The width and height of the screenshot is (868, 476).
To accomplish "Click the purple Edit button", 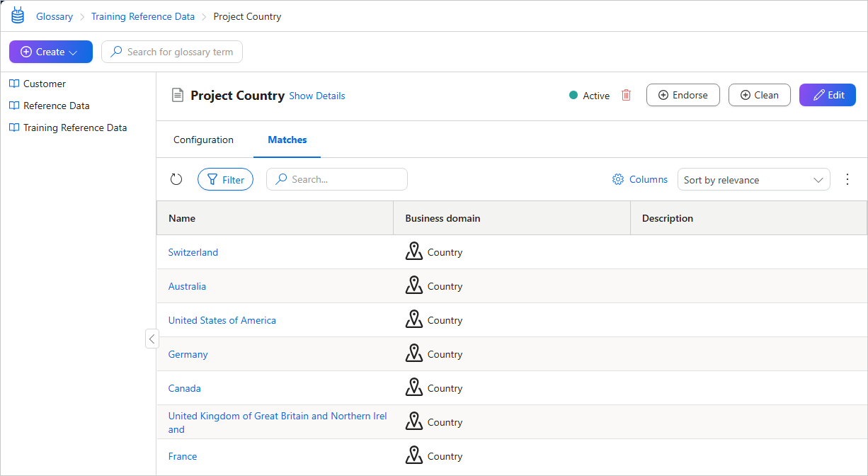I will tap(828, 95).
